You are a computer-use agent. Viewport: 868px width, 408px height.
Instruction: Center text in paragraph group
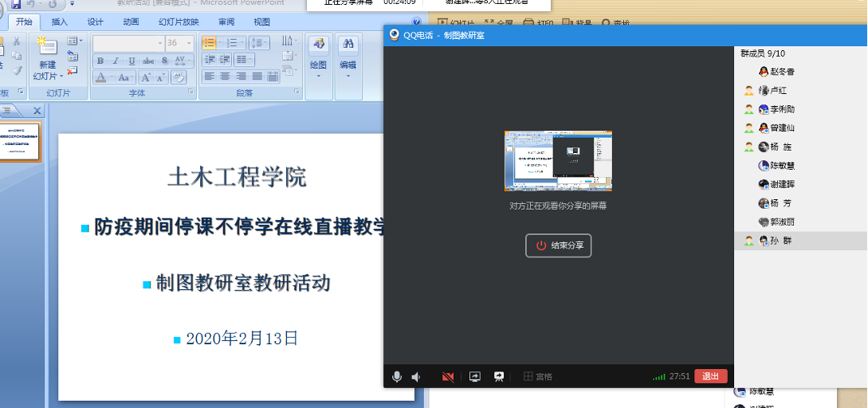(225, 76)
